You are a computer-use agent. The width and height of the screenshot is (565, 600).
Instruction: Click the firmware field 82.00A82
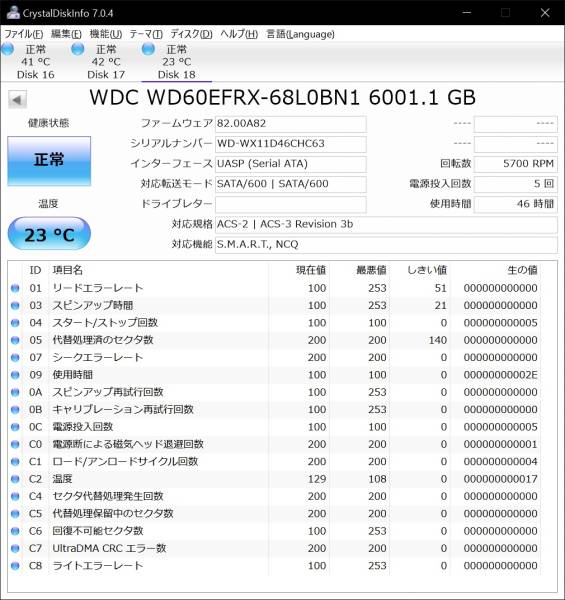[x=291, y=124]
